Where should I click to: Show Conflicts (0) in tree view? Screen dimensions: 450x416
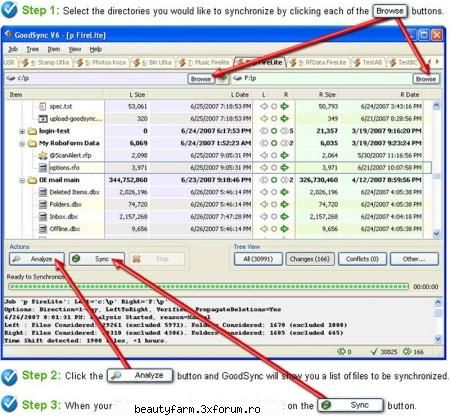(x=362, y=259)
